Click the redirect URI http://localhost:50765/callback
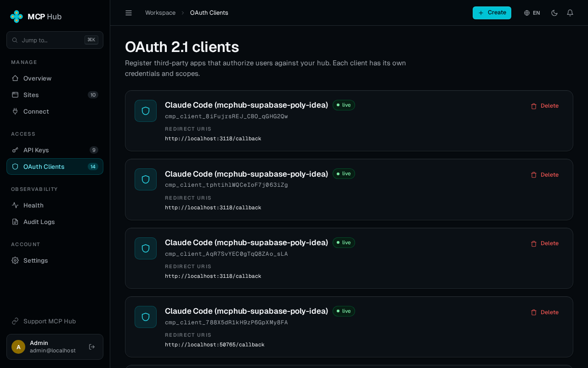Screen dimensions: 588x368 click(215, 345)
